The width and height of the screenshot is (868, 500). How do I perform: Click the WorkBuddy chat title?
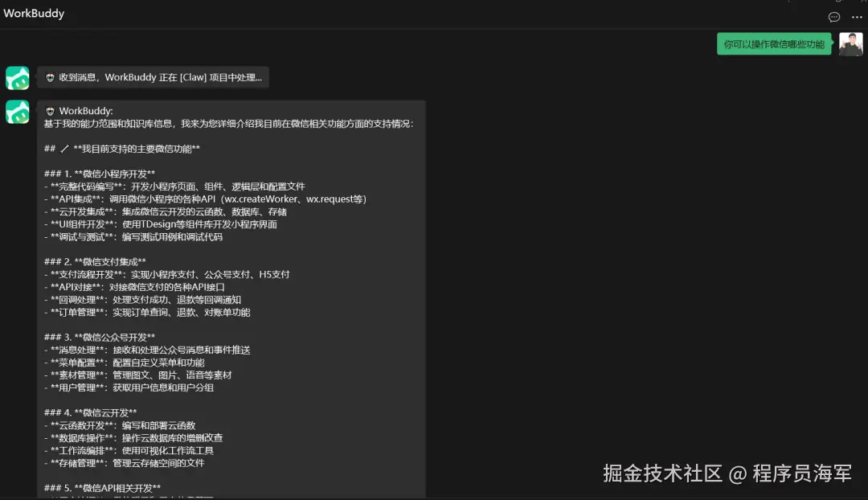[34, 14]
